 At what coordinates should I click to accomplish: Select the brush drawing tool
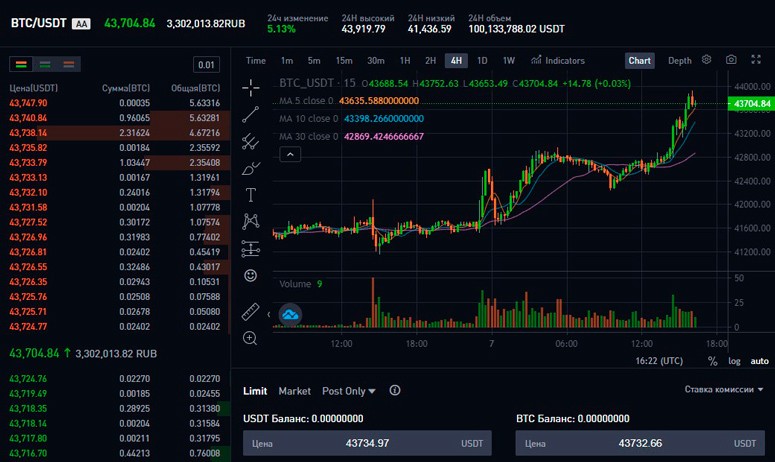251,168
